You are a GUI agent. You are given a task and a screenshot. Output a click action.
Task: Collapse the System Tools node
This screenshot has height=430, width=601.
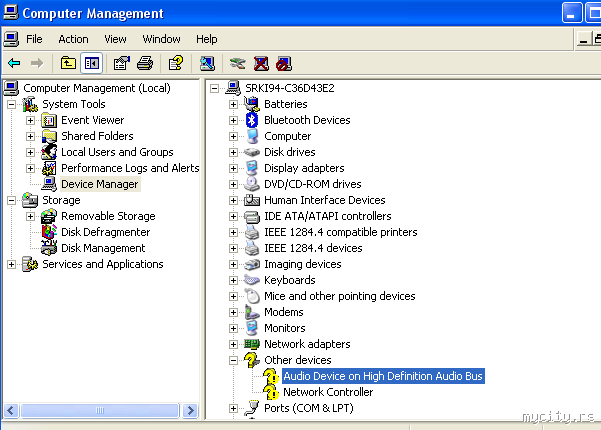coord(11,104)
